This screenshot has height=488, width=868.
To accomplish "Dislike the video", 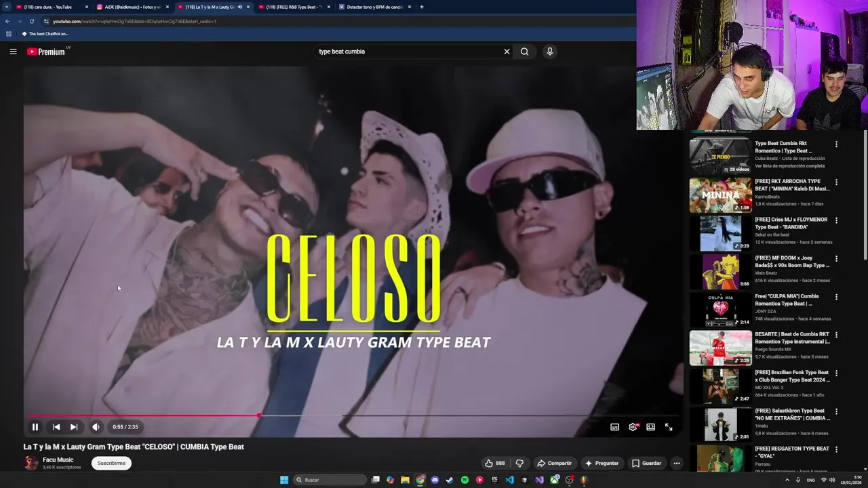I will [519, 464].
